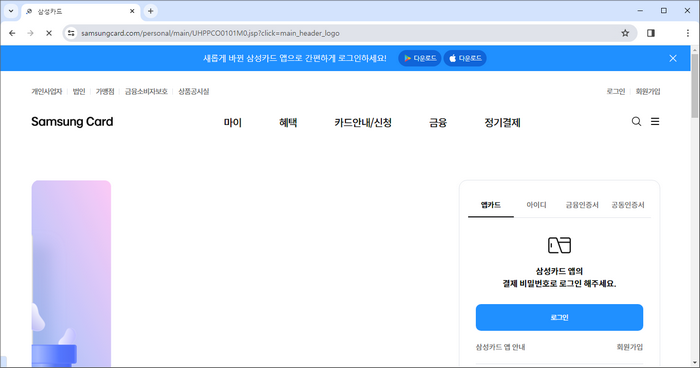Select the 금융인증서 login tab
The width and height of the screenshot is (700, 368).
click(x=582, y=205)
